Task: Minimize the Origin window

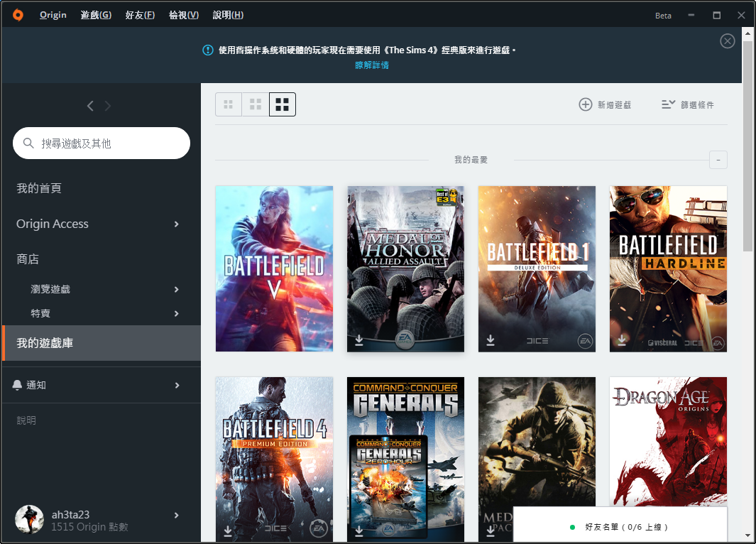Action: [x=691, y=15]
